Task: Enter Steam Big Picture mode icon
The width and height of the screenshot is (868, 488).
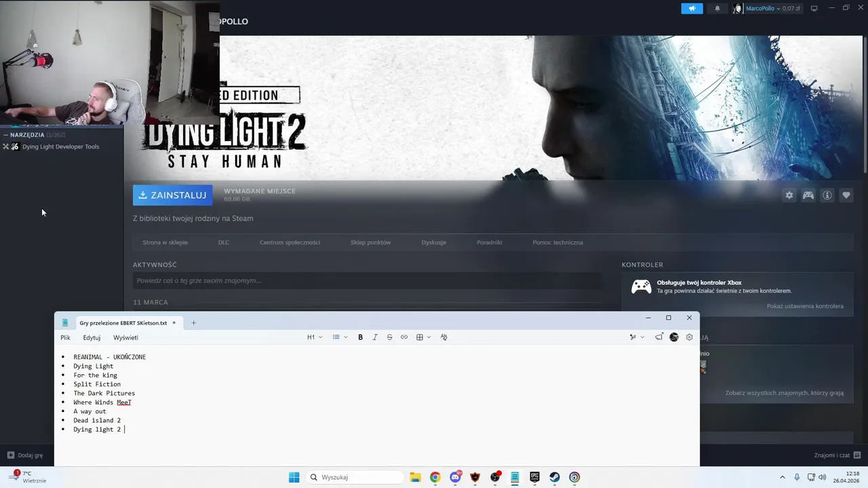Action: pyautogui.click(x=814, y=8)
